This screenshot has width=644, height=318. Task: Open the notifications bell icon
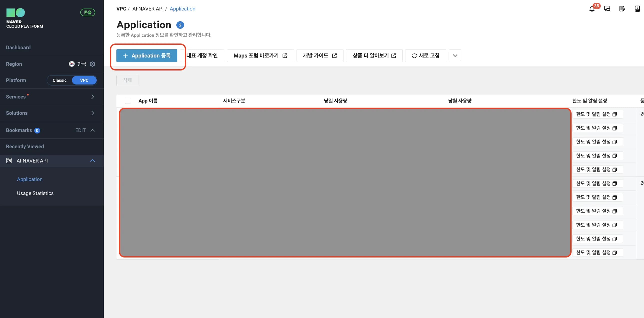[592, 9]
